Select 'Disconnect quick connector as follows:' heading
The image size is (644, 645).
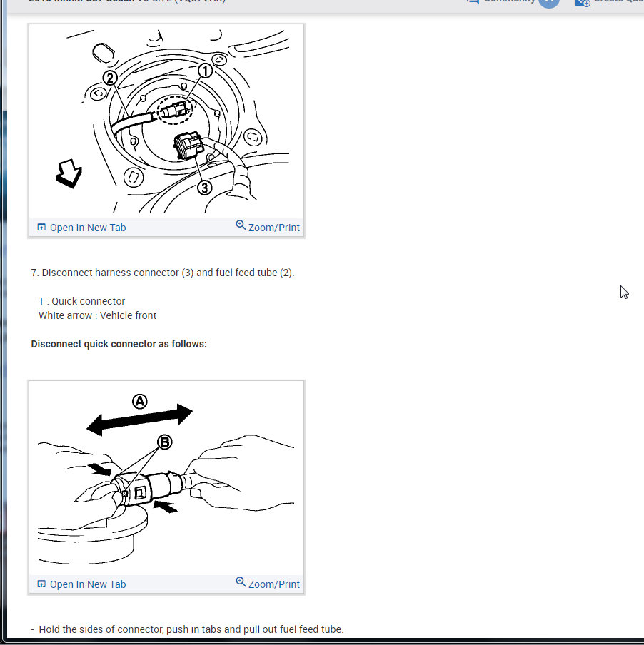click(119, 344)
